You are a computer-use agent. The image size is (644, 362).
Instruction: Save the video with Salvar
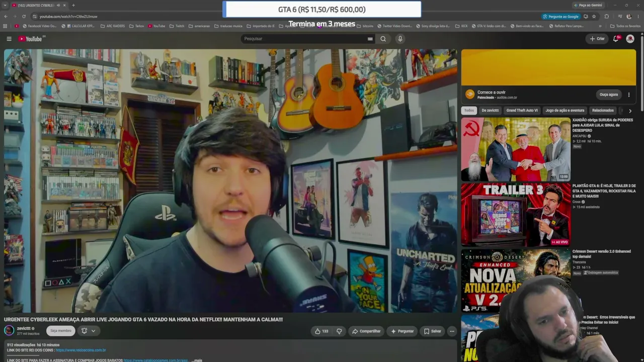click(432, 331)
